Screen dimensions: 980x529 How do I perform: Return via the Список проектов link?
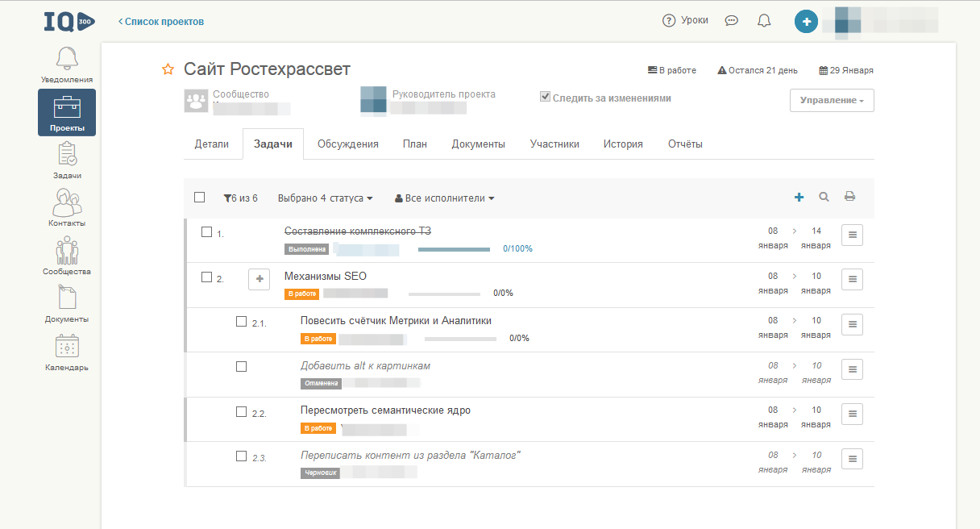[162, 22]
